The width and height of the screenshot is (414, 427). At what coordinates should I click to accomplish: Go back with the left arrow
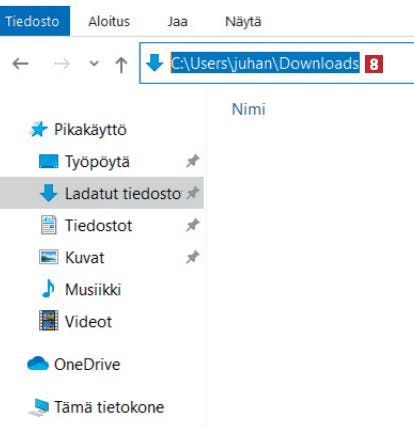[20, 63]
